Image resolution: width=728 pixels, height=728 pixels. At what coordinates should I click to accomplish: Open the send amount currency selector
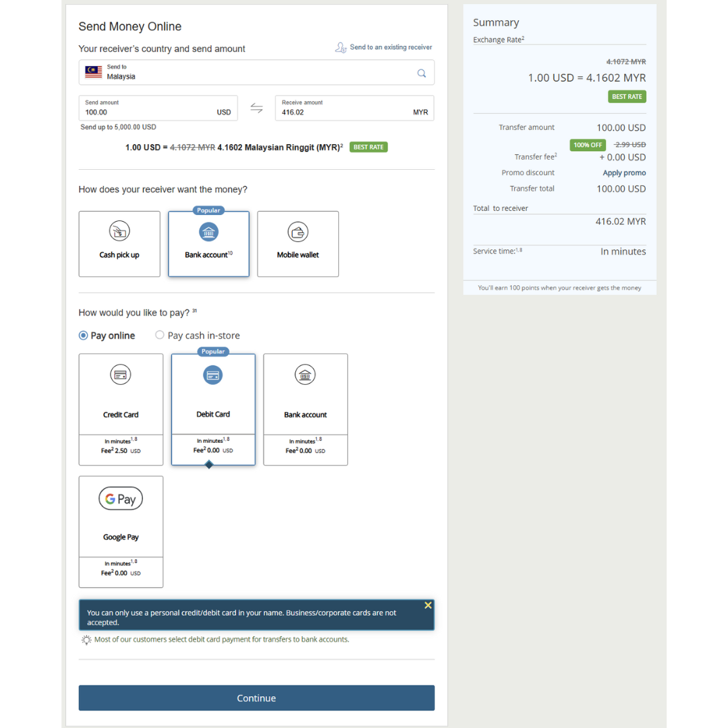[x=223, y=113]
